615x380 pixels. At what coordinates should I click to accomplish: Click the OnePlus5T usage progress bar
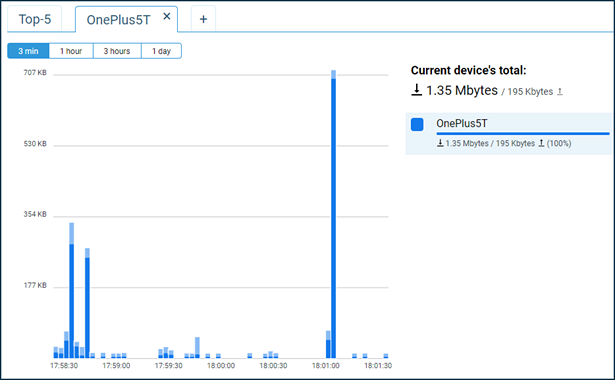[x=523, y=133]
